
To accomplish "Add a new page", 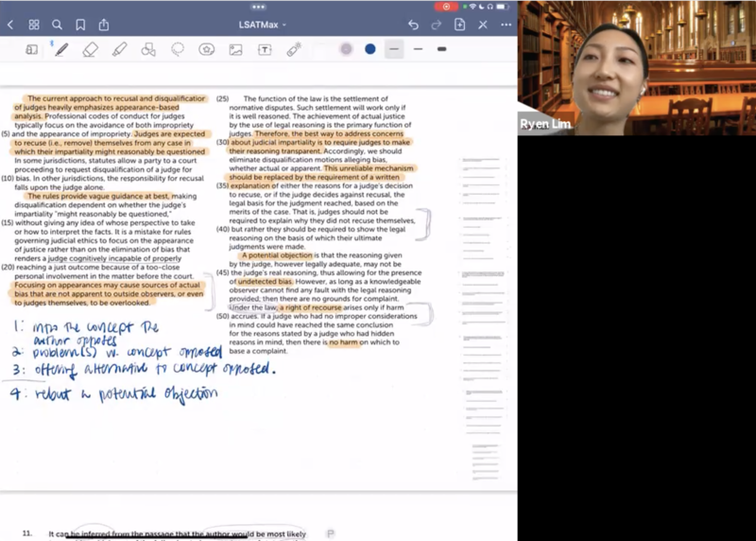I will coord(460,25).
